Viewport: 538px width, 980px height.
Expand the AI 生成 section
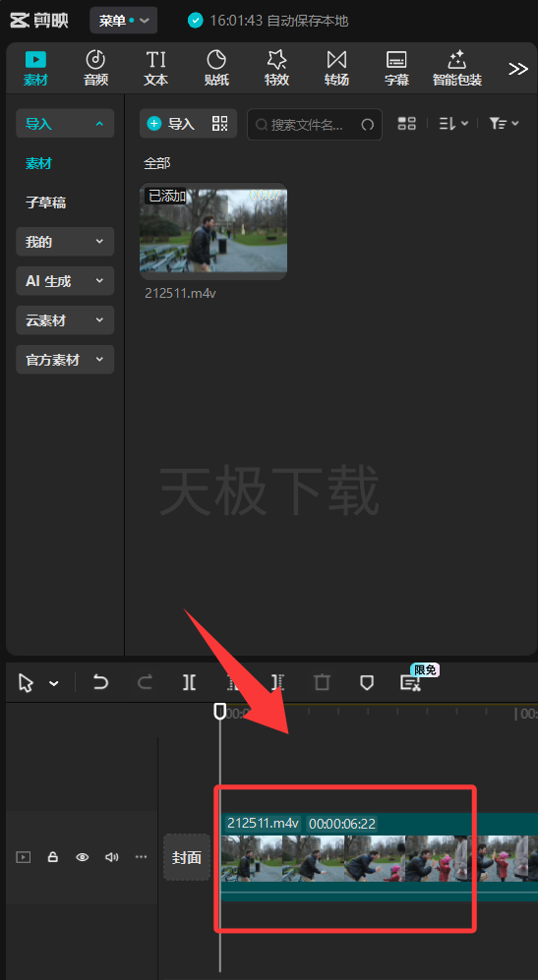click(x=65, y=281)
